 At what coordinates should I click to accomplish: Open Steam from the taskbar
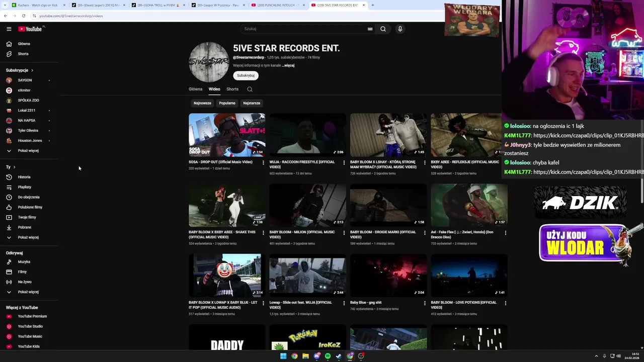pyautogui.click(x=339, y=356)
